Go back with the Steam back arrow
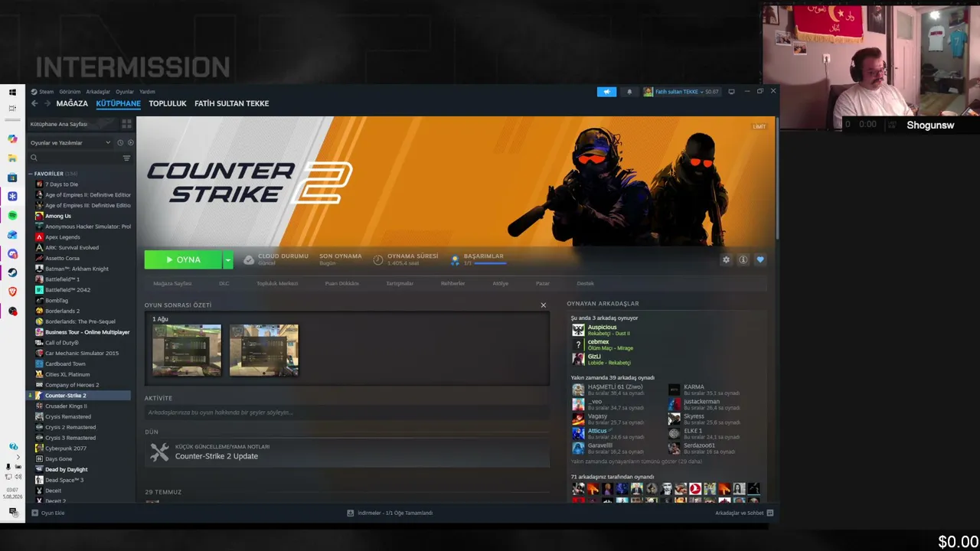Screen dimensions: 980x551 (x=34, y=103)
